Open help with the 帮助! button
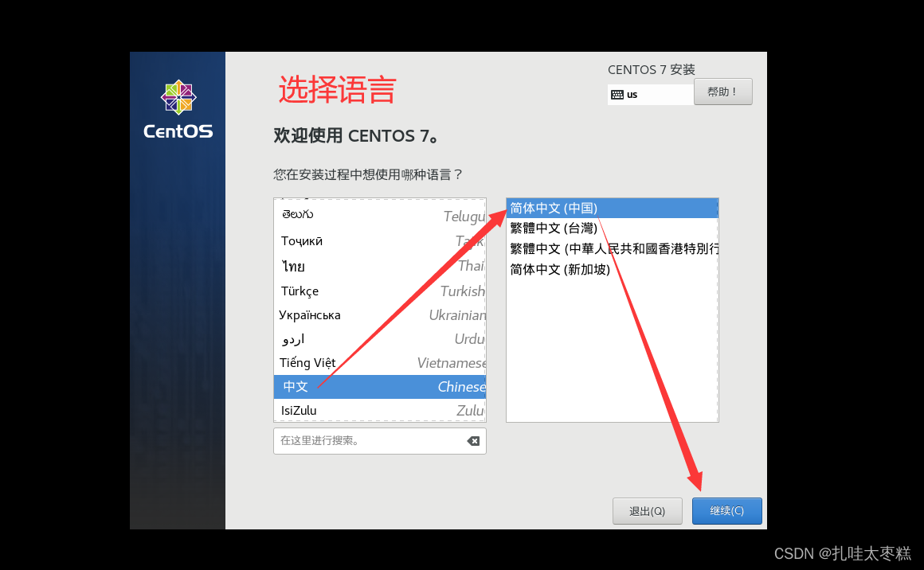 click(x=723, y=92)
